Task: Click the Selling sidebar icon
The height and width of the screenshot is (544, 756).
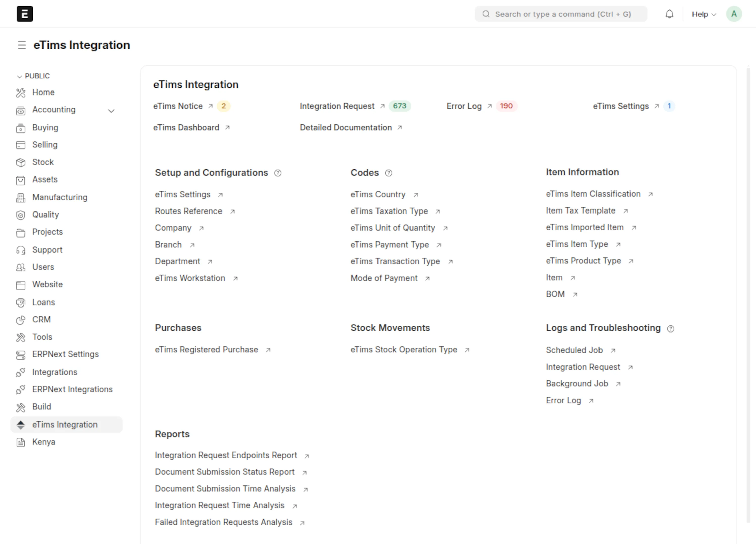Action: pos(21,145)
